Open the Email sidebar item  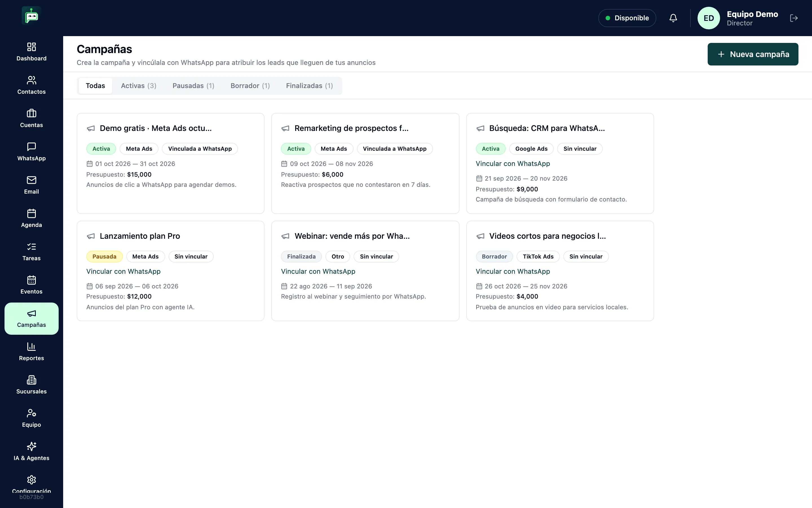(x=32, y=185)
